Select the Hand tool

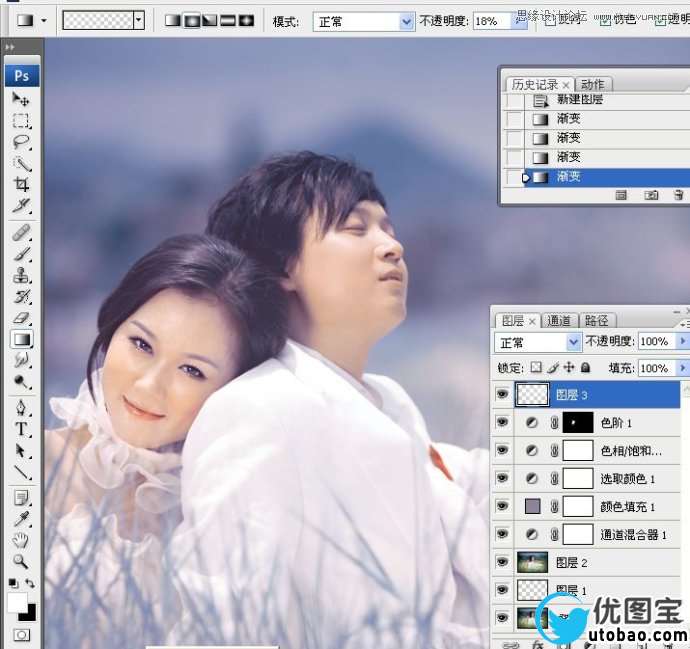pos(21,540)
